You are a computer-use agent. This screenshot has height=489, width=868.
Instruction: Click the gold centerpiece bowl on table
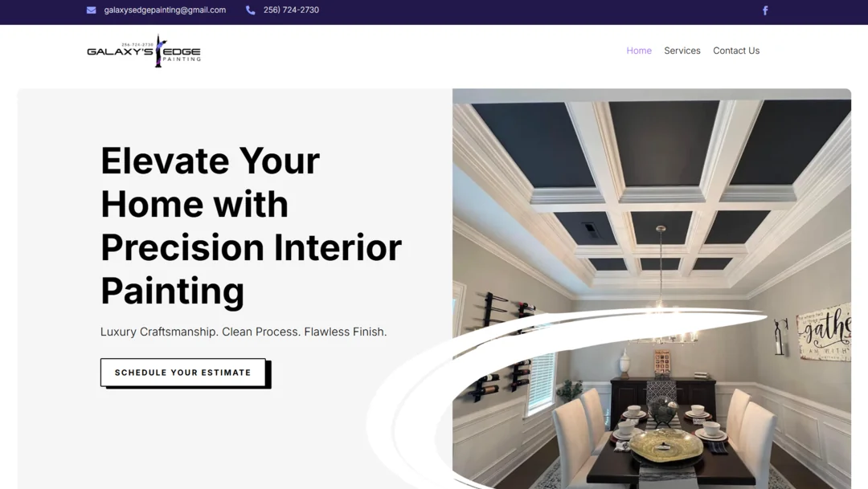[x=666, y=444]
